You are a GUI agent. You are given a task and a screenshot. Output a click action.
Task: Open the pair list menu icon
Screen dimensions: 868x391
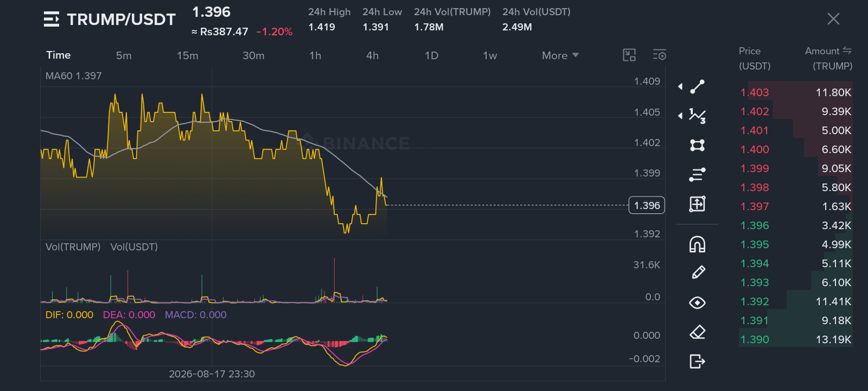click(x=52, y=19)
